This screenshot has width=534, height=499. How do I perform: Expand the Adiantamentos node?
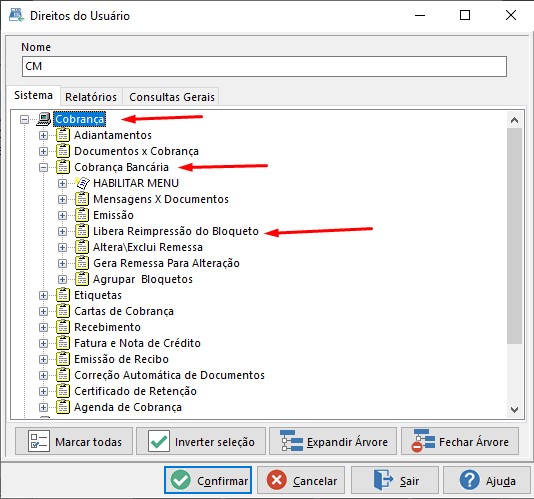pyautogui.click(x=43, y=136)
